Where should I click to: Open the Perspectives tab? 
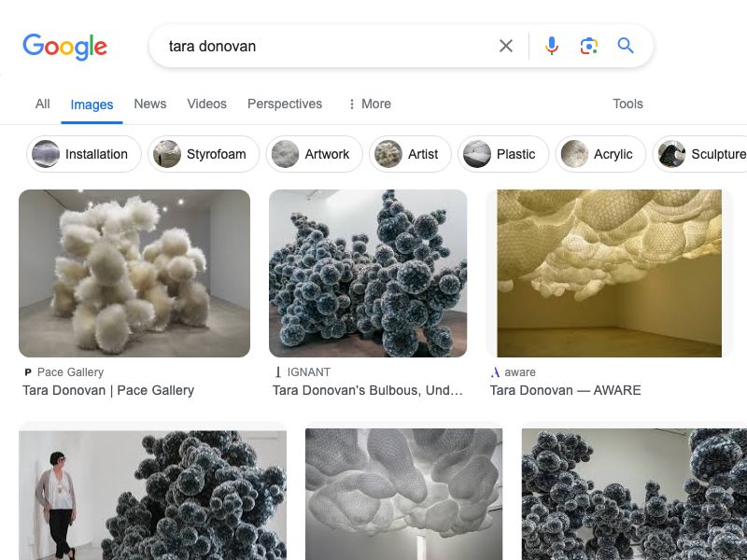click(285, 104)
